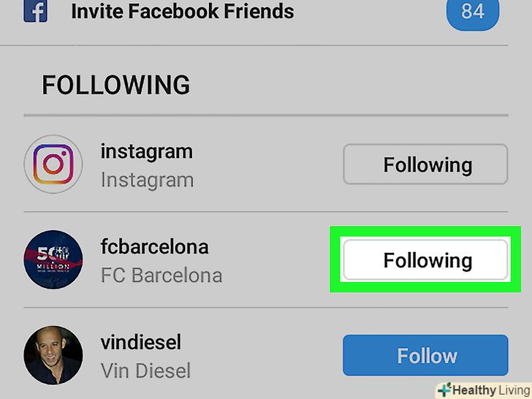Follow vindiesel with the blue Follow button
Screen dimensions: 532x399
point(425,356)
